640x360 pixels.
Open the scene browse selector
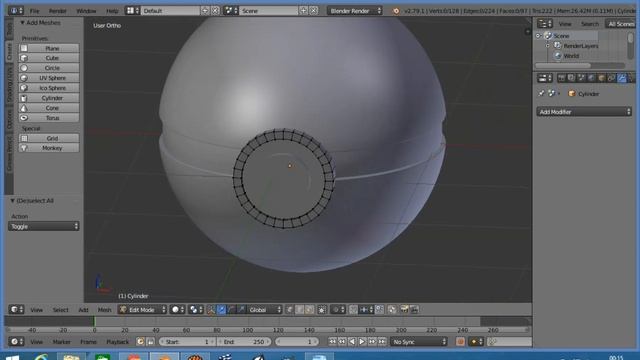click(x=231, y=11)
